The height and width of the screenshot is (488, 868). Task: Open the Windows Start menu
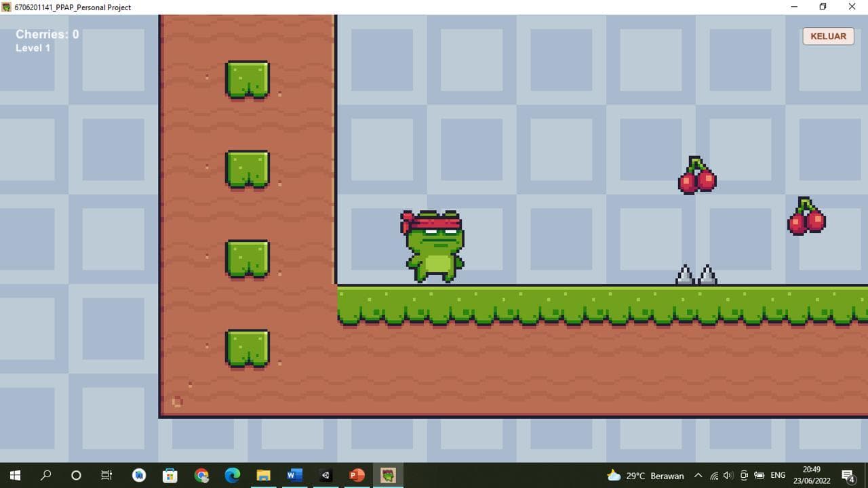(15, 475)
